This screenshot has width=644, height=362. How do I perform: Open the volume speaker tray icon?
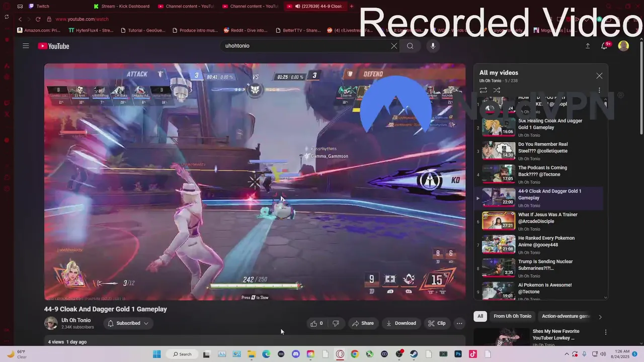(603, 354)
